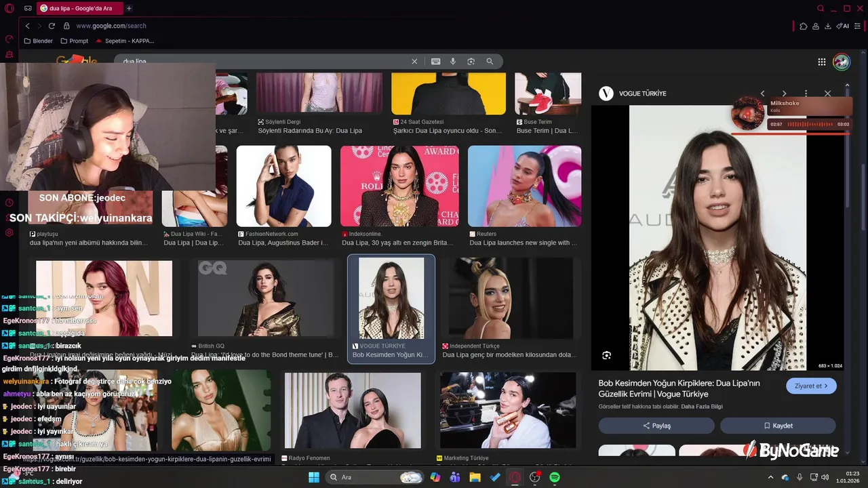Show next image in preview panel
This screenshot has height=488, width=868.
point(785,94)
